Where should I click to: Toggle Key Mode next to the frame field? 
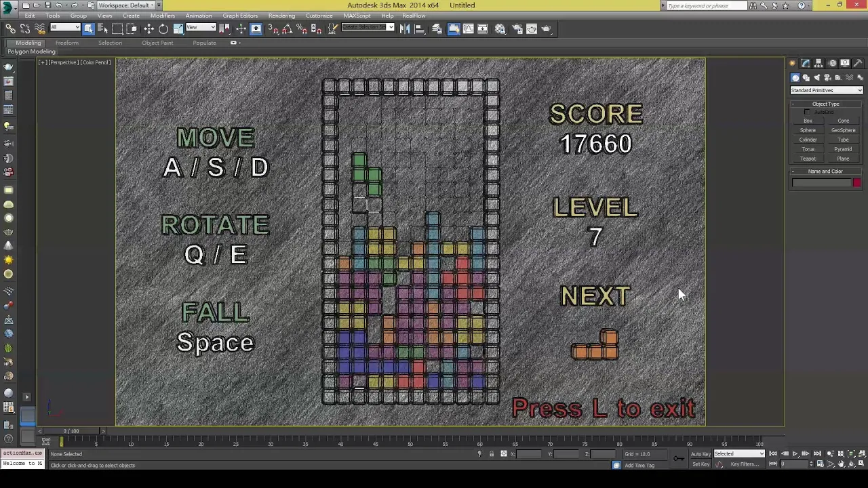[772, 464]
